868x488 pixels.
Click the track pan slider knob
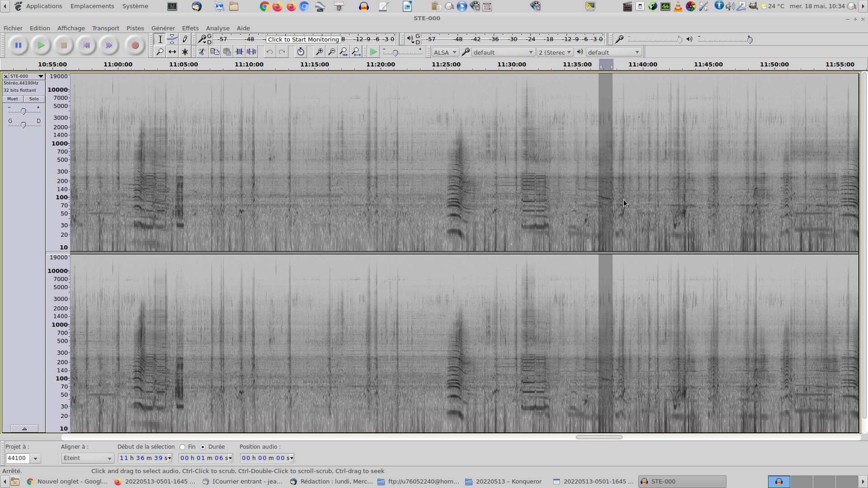[x=24, y=124]
